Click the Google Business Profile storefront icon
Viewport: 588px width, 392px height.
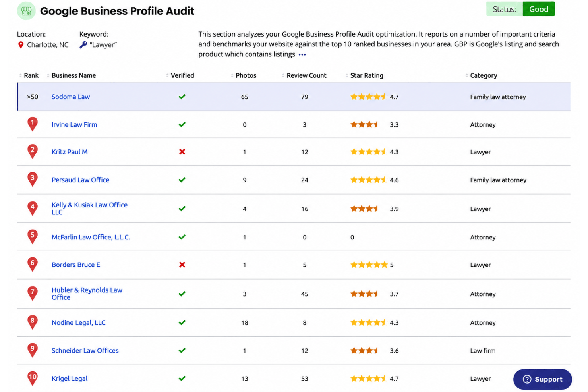point(26,11)
